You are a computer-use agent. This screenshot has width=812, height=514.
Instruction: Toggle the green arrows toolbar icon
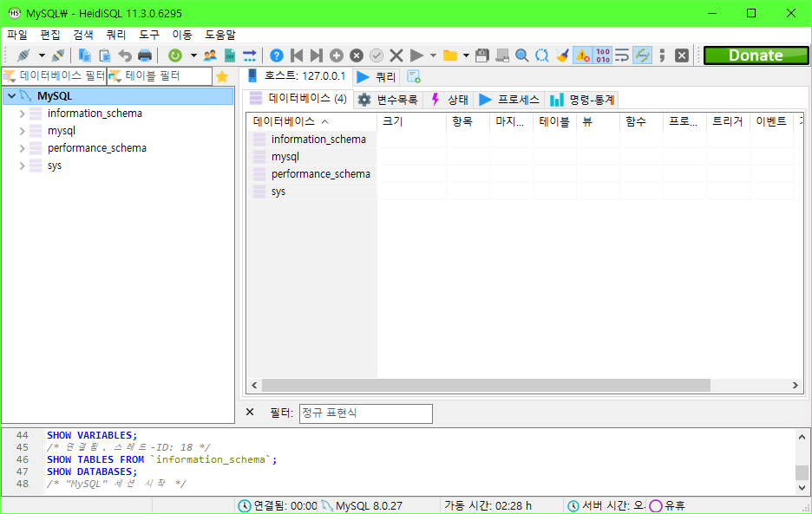tap(643, 55)
